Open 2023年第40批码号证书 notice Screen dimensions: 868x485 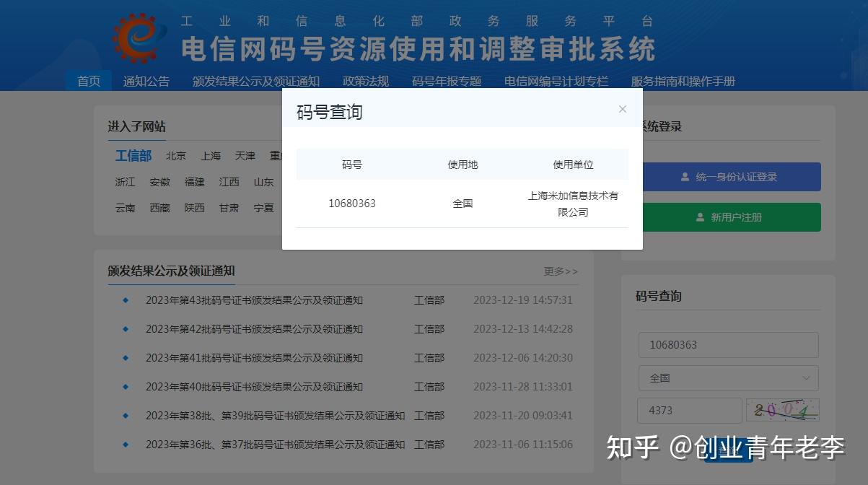(x=254, y=387)
